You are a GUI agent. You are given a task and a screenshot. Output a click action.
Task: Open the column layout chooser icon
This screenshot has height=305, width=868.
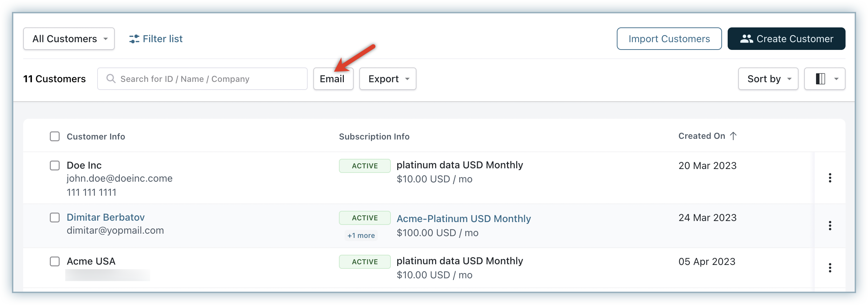click(x=820, y=79)
